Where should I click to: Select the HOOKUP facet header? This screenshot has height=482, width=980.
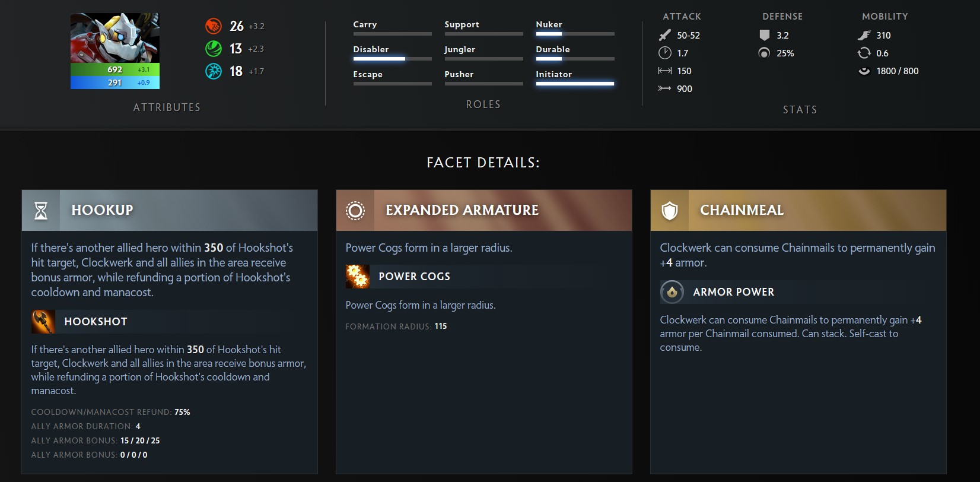click(170, 210)
